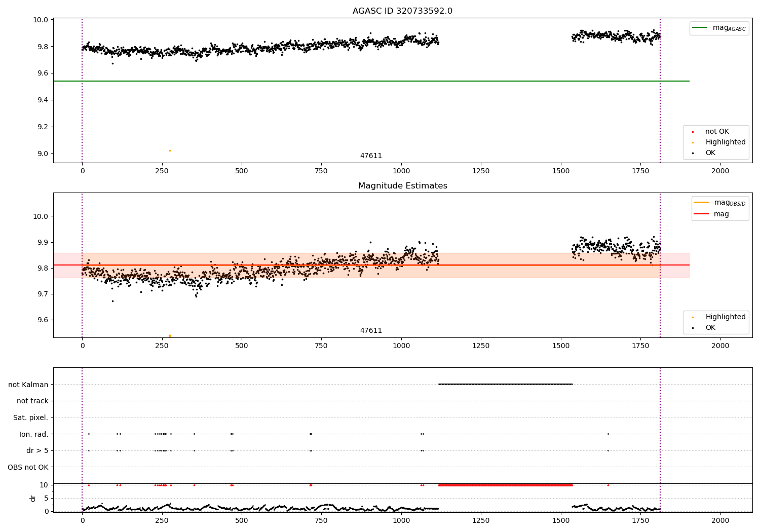Click the orange highlighted point near 9.0
The height and width of the screenshot is (532, 760).
point(170,150)
